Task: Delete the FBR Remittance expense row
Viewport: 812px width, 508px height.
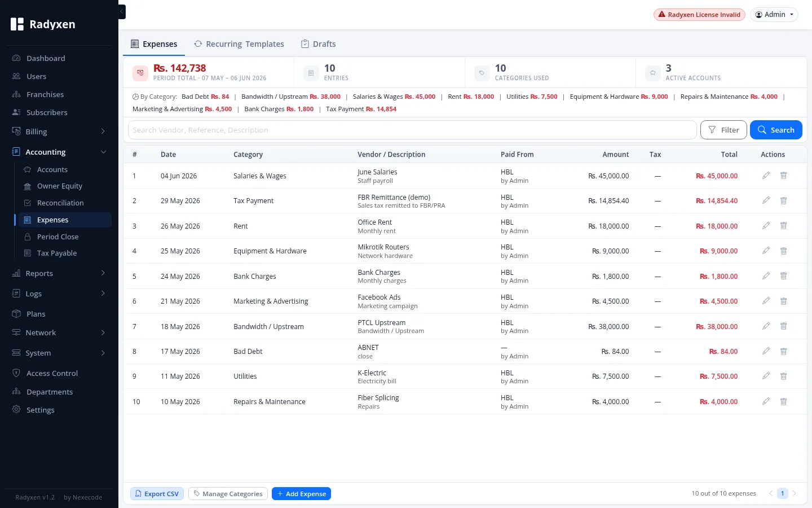Action: [783, 200]
